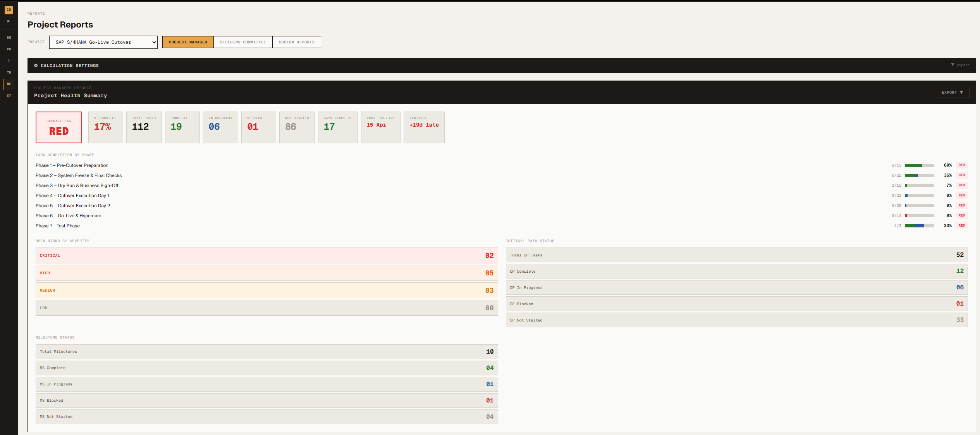
Task: Select the CRITICAL open risks row
Action: pos(266,256)
